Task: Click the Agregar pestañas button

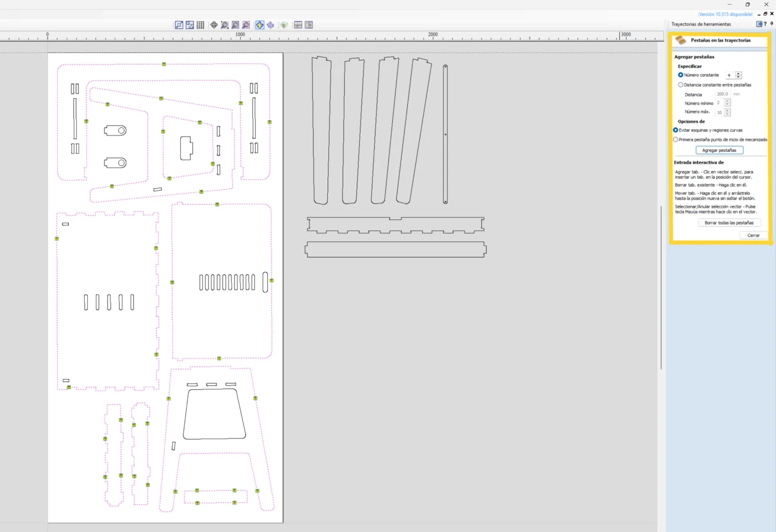Action: 719,150
